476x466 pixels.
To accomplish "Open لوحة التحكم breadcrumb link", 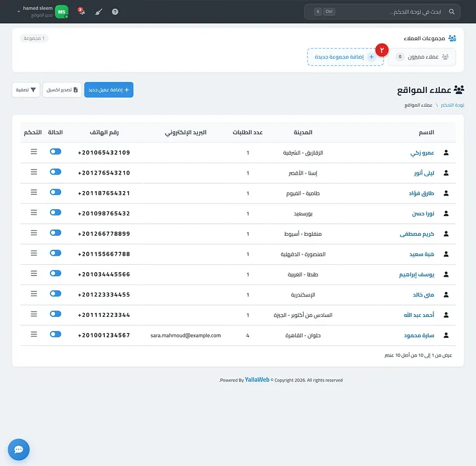I will 452,105.
